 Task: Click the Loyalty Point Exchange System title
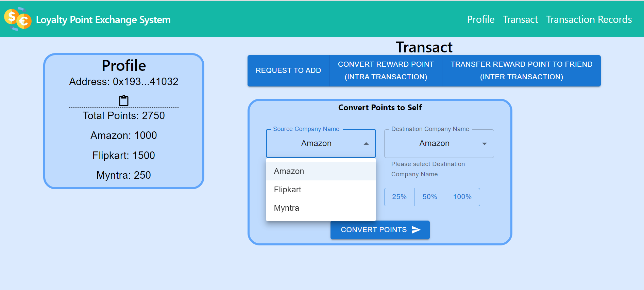point(103,20)
